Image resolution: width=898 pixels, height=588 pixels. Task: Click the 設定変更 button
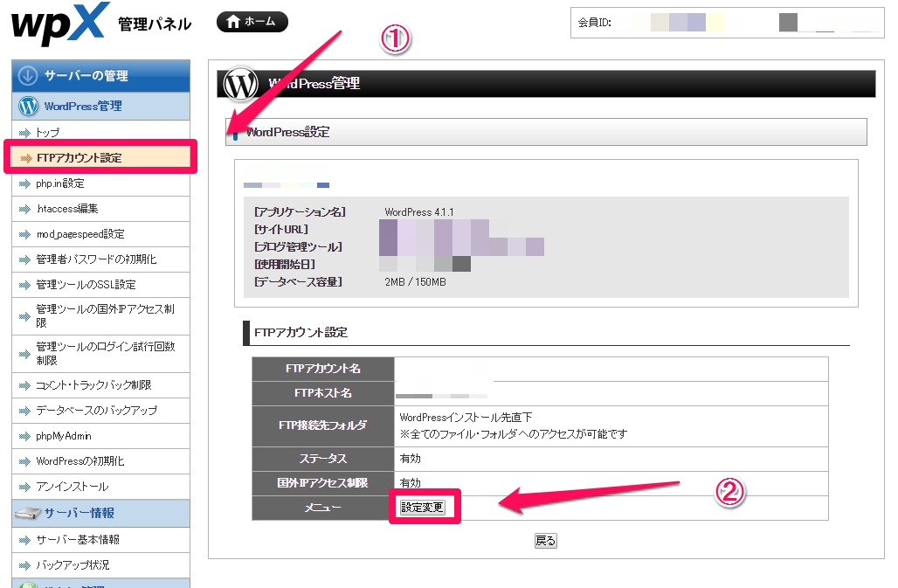pos(422,508)
